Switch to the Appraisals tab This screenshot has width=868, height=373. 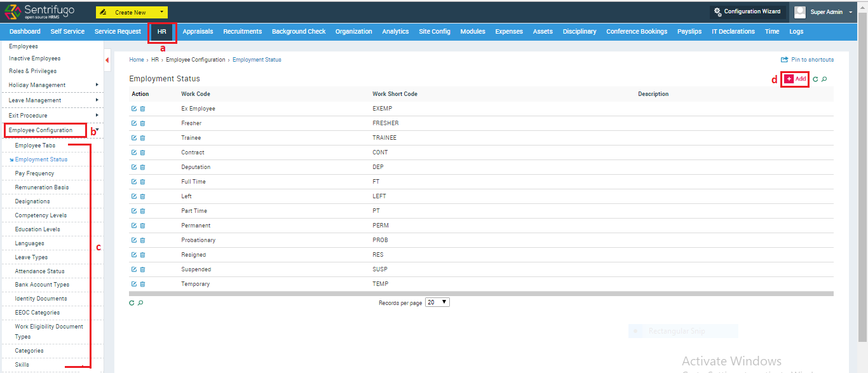click(198, 31)
